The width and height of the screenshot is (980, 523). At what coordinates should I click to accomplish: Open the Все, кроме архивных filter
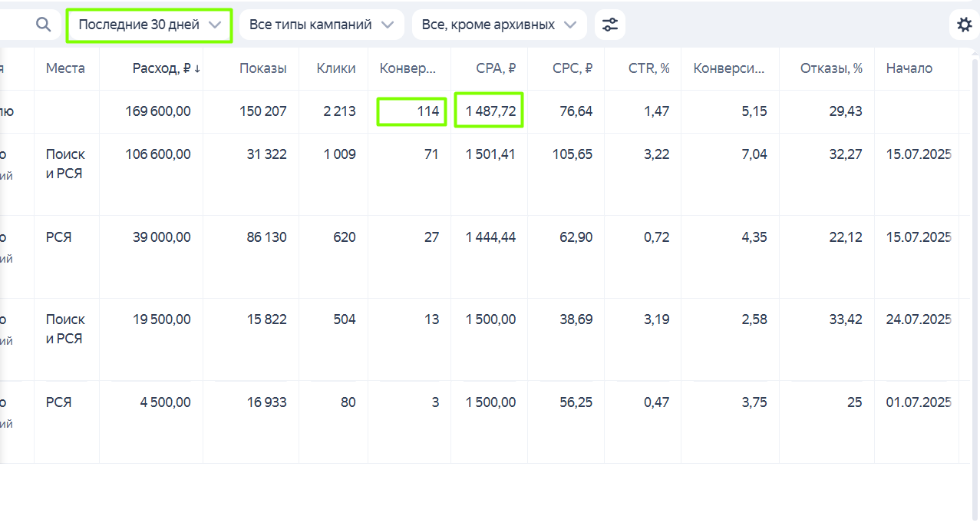(x=499, y=25)
